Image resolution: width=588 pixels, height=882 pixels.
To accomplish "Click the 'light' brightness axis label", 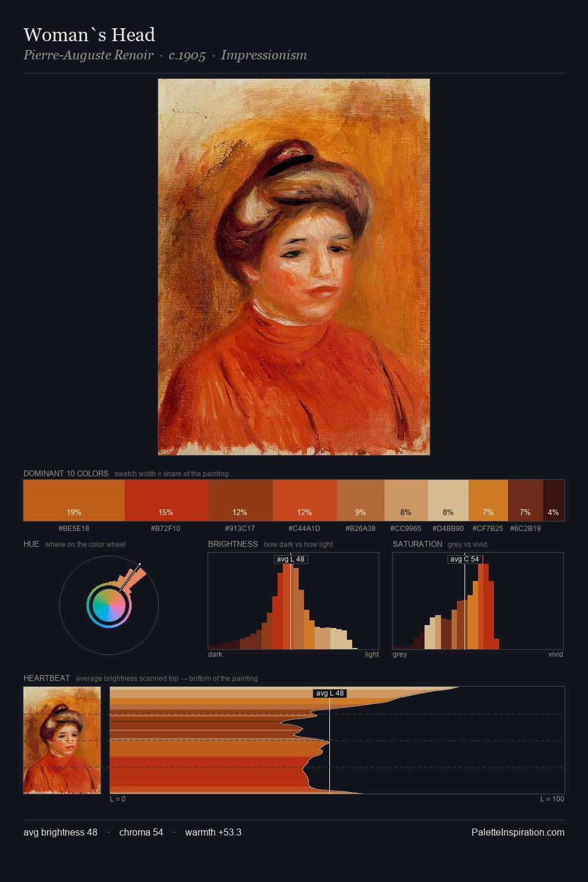I will coord(372,654).
